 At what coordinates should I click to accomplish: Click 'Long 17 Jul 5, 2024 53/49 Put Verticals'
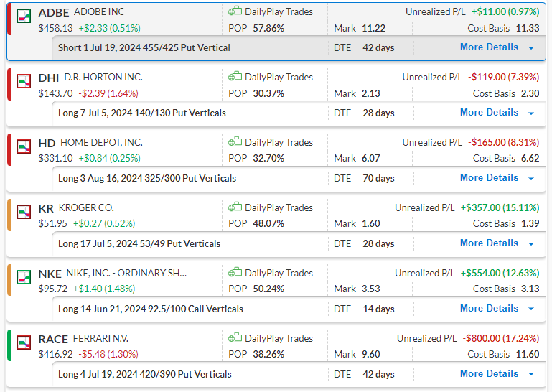tap(139, 243)
